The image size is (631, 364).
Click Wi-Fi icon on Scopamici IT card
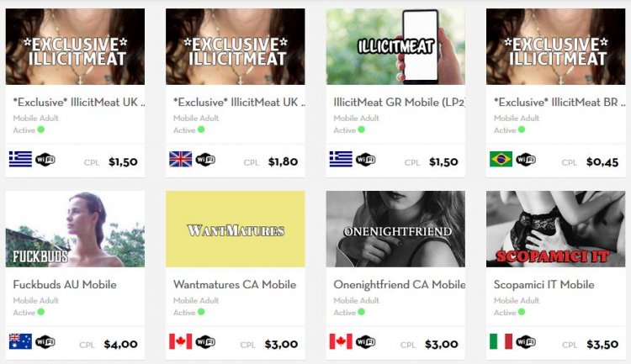coord(526,342)
